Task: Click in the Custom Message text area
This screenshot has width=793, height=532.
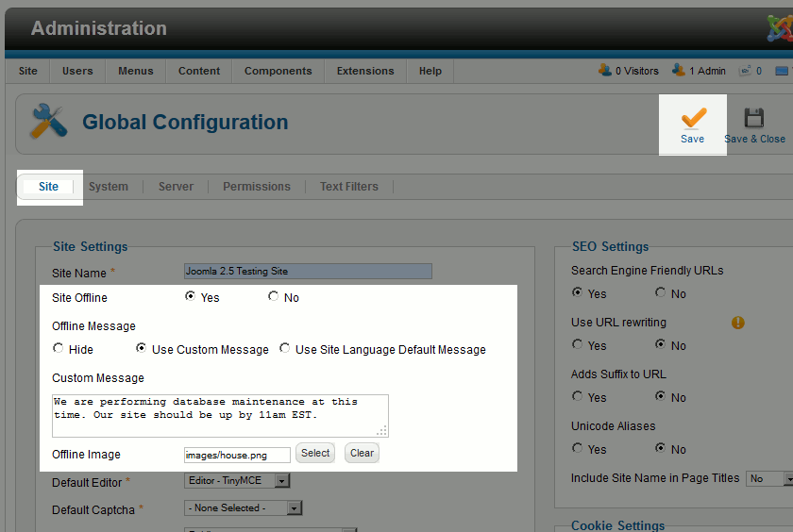Action: [x=220, y=416]
